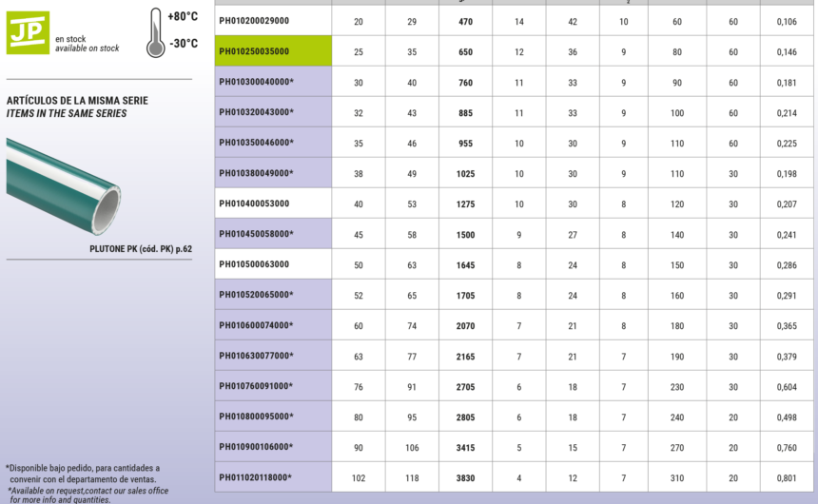Click product code PH011020118000*
This screenshot has height=504, width=818.
coord(256,477)
